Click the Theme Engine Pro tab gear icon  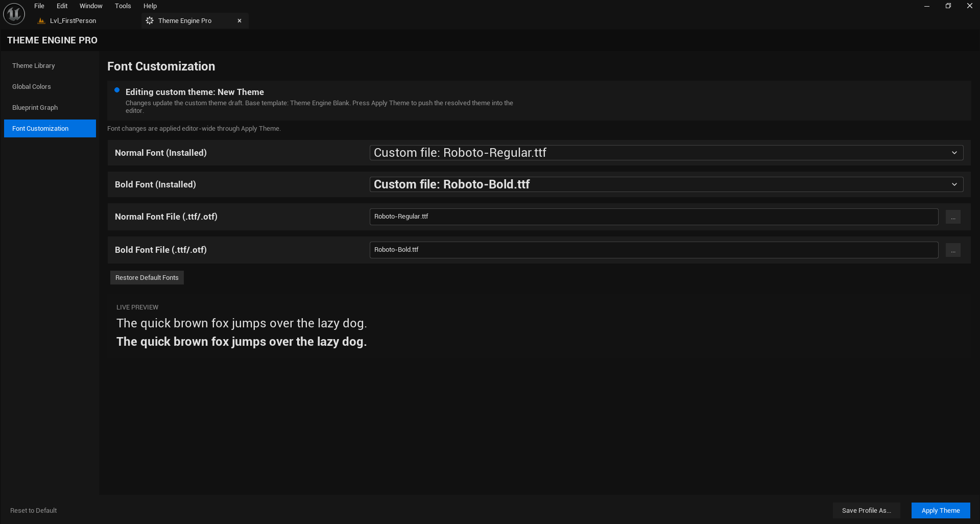[x=150, y=21]
